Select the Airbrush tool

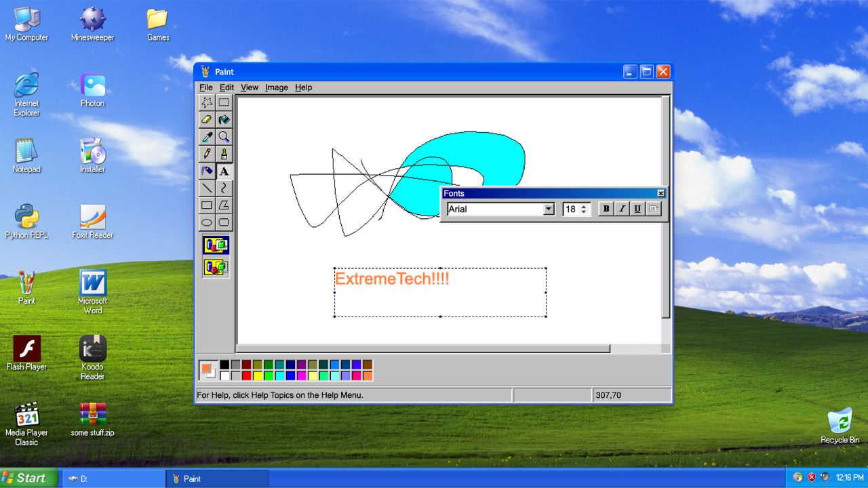coord(207,171)
